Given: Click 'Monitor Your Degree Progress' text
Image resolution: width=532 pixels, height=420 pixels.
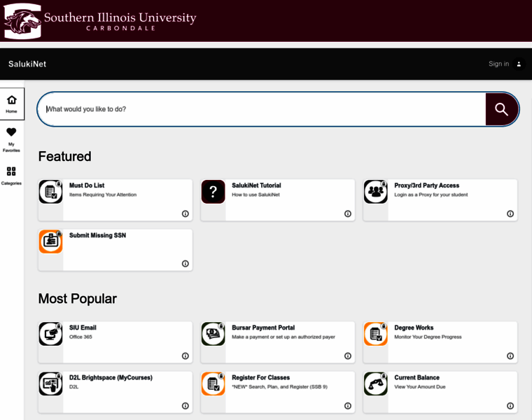Looking at the screenshot, I should pos(428,337).
